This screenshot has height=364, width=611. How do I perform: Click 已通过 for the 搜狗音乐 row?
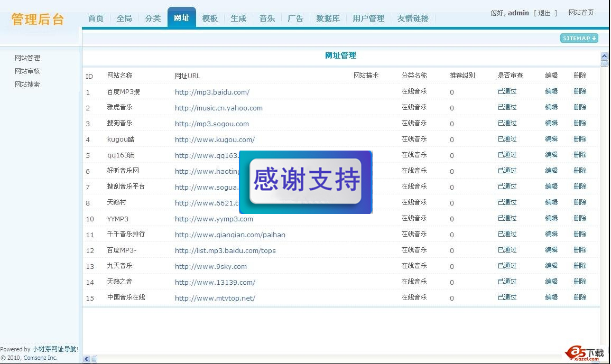[x=507, y=124]
